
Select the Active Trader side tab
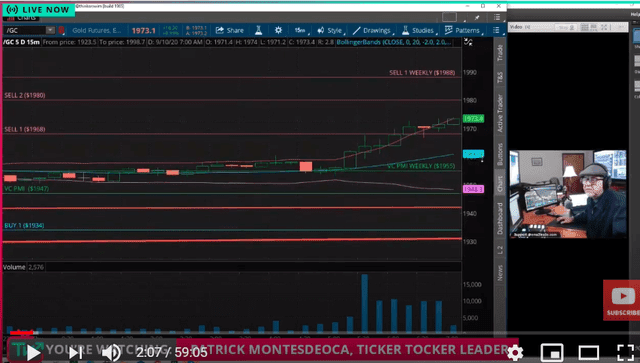click(x=500, y=113)
